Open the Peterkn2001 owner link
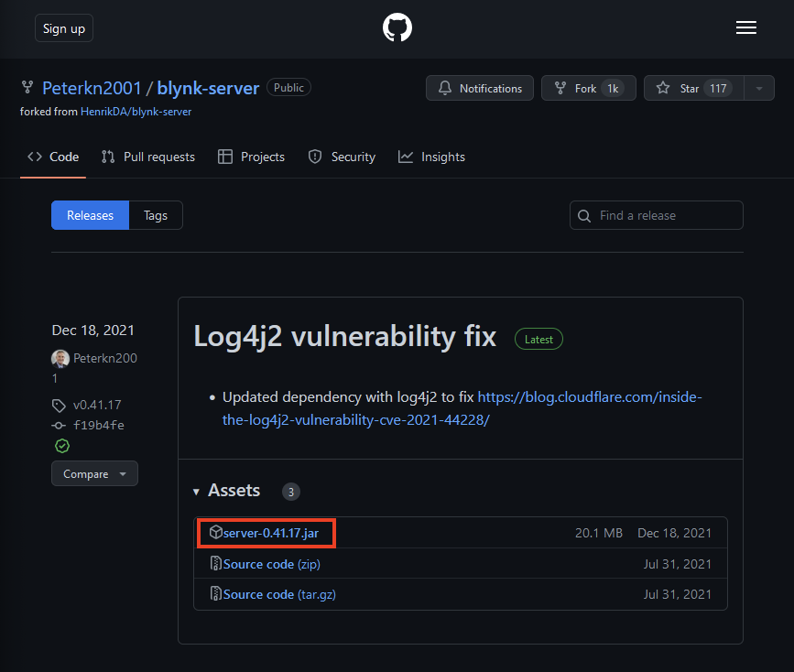794x672 pixels. tap(92, 88)
